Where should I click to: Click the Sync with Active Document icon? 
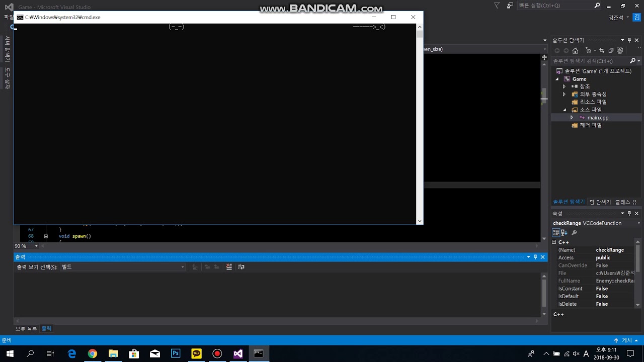pos(602,51)
